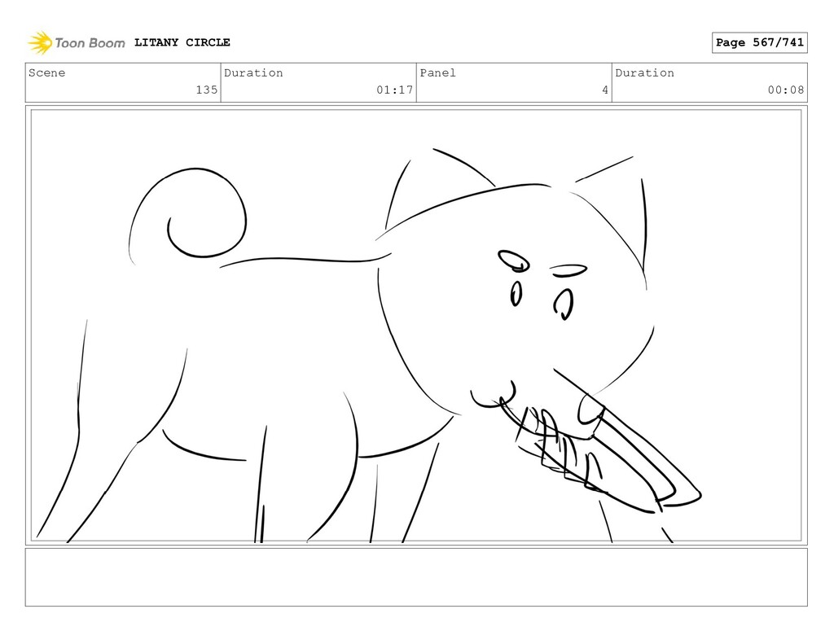This screenshot has height=644, width=834.
Task: Click panel duration value 00:08
Action: tap(786, 90)
